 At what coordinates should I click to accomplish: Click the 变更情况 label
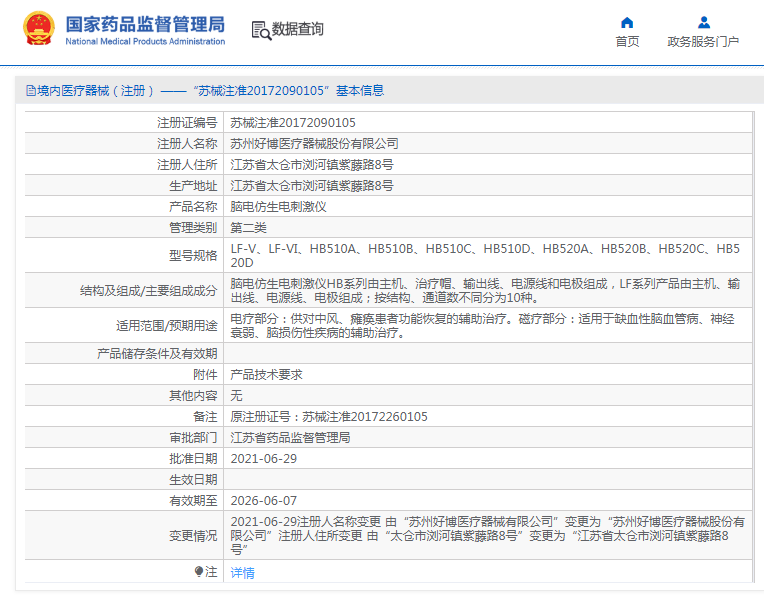[x=193, y=536]
